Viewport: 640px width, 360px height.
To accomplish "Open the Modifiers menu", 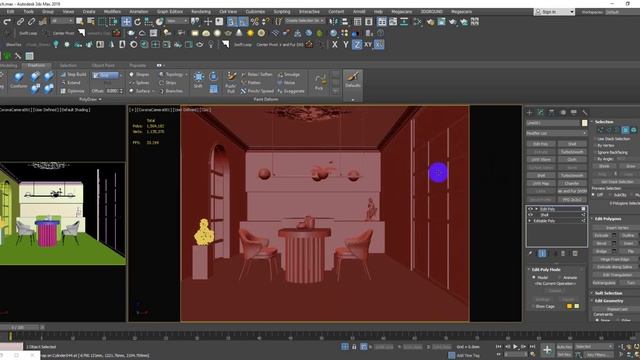I will (x=112, y=12).
